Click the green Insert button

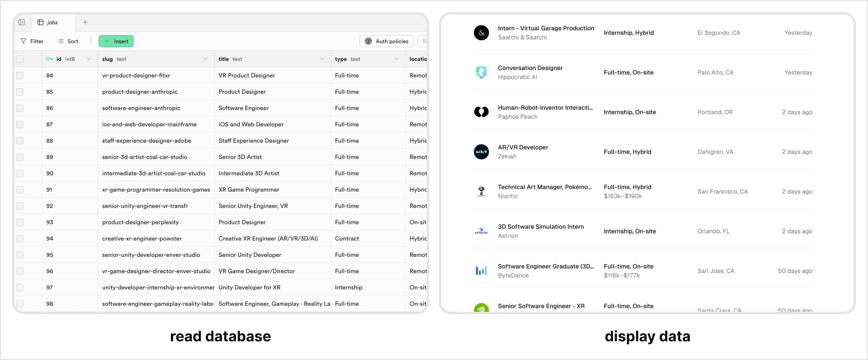116,41
